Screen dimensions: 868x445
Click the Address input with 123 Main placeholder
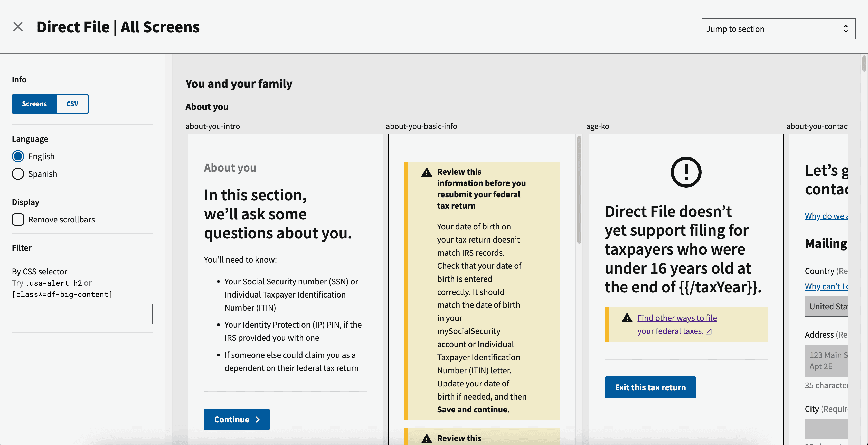pos(826,361)
